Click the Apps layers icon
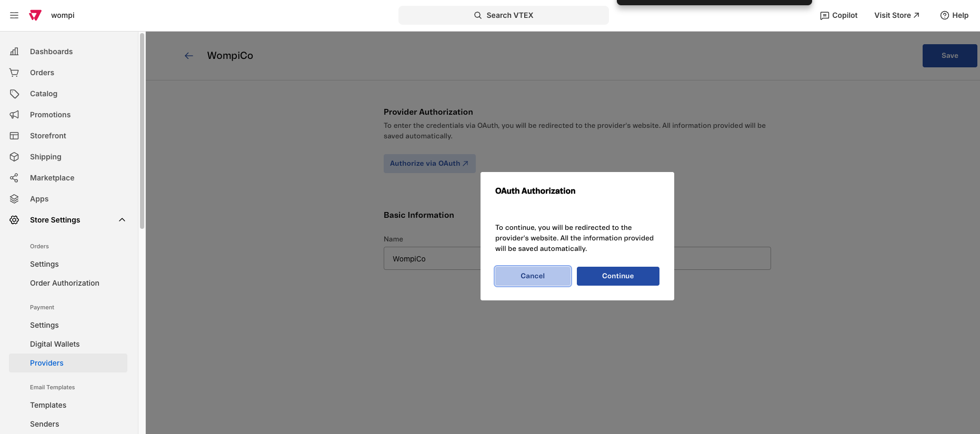Image resolution: width=980 pixels, height=434 pixels. pyautogui.click(x=14, y=199)
